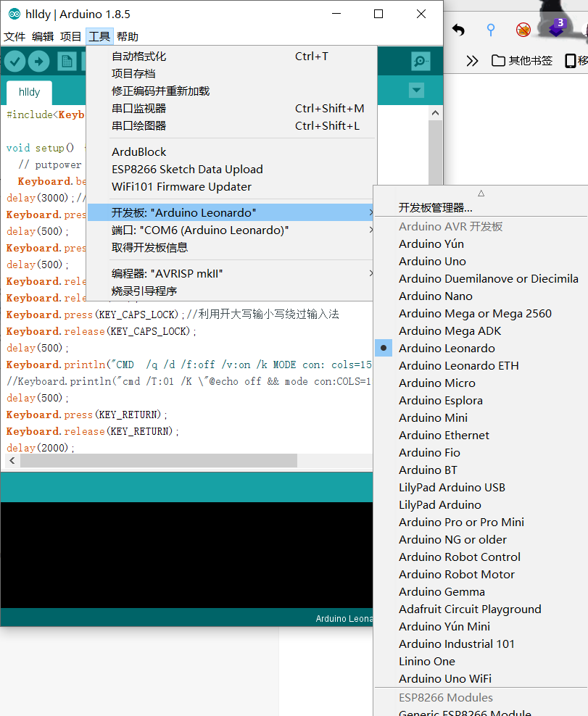Click the 工具 menu
This screenshot has width=588, height=716.
pos(99,36)
